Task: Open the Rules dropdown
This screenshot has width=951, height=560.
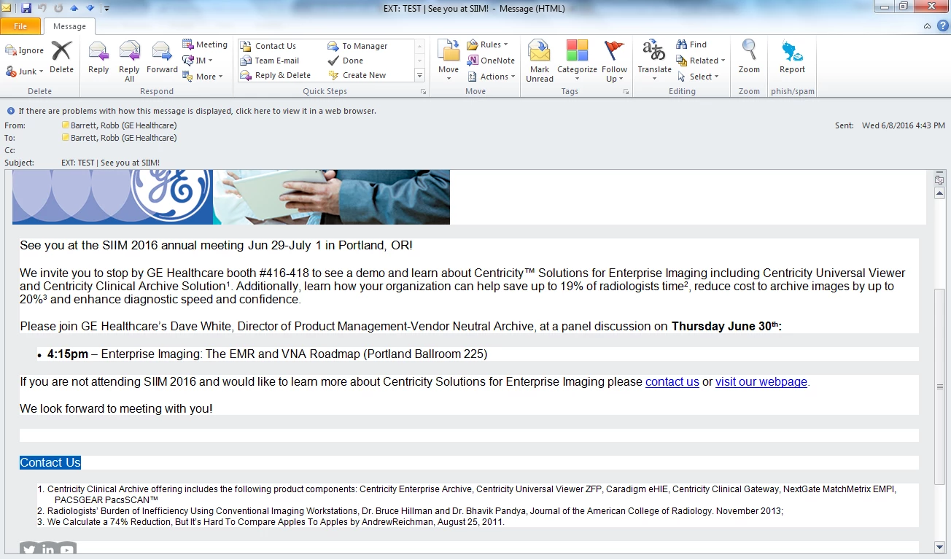Action: (x=487, y=44)
